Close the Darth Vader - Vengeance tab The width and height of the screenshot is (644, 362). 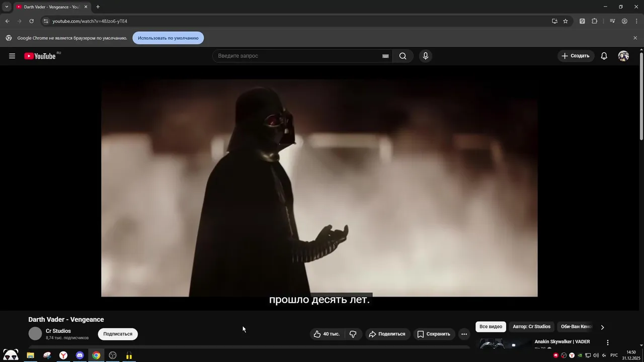pyautogui.click(x=86, y=7)
